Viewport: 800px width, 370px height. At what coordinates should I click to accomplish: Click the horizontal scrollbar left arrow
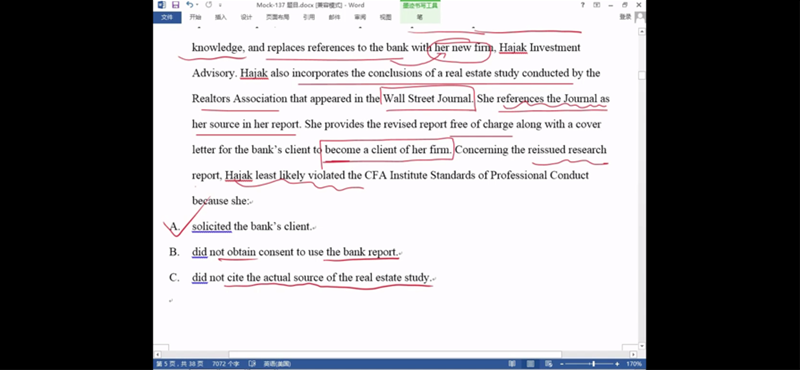(158, 354)
